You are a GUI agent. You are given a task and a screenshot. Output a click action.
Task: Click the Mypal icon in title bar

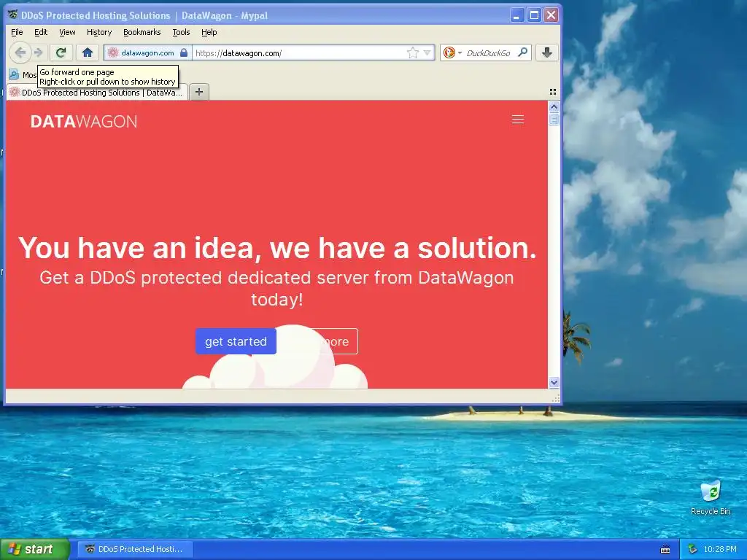(13, 15)
